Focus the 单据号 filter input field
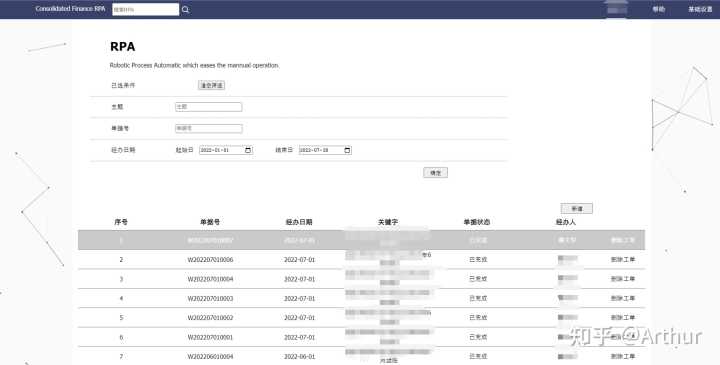The image size is (720, 365). [208, 129]
